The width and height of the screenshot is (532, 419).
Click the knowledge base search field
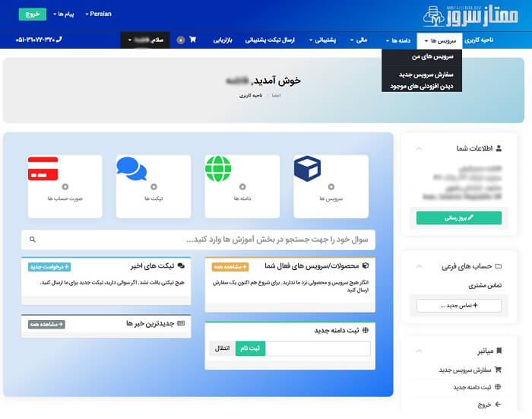pyautogui.click(x=198, y=240)
